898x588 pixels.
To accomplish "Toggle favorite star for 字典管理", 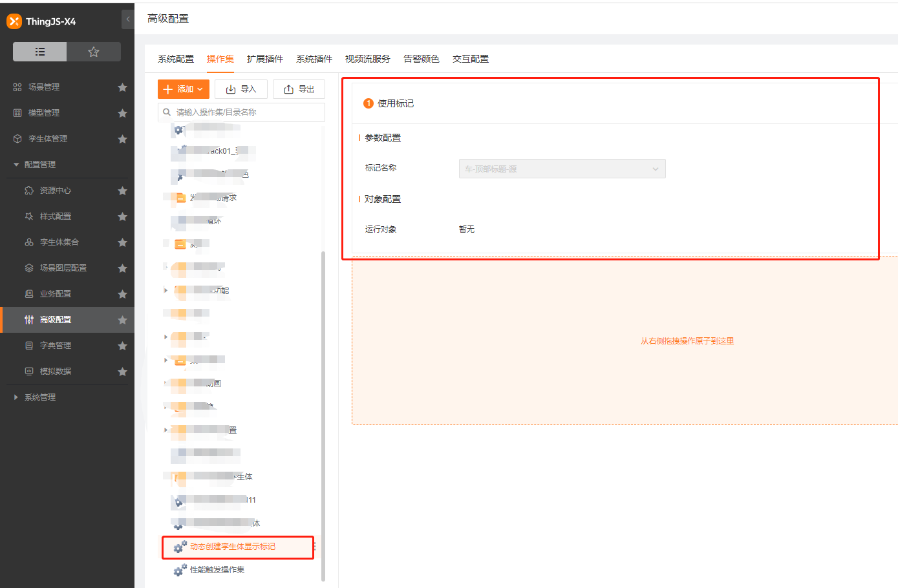I will click(122, 346).
